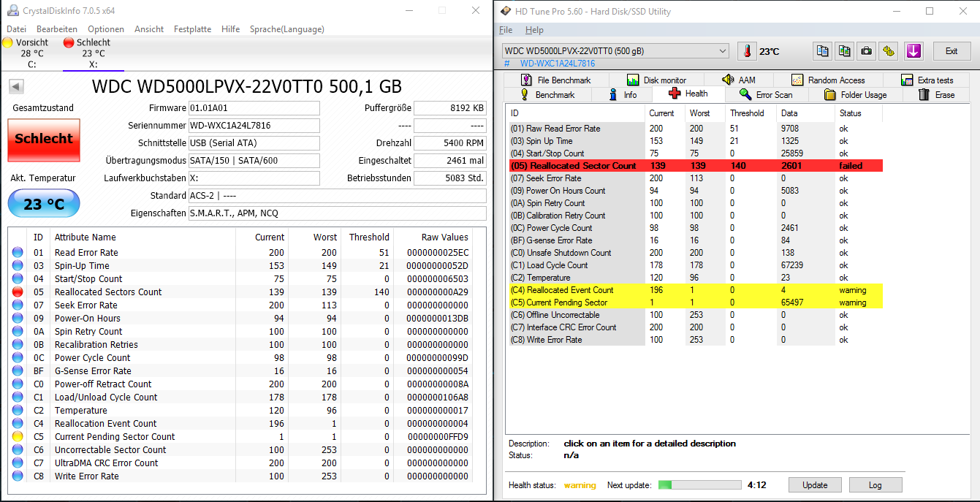The width and height of the screenshot is (980, 502).
Task: Select the (BF) G-sense Error Rate row in HD Tune
Action: pos(695,240)
